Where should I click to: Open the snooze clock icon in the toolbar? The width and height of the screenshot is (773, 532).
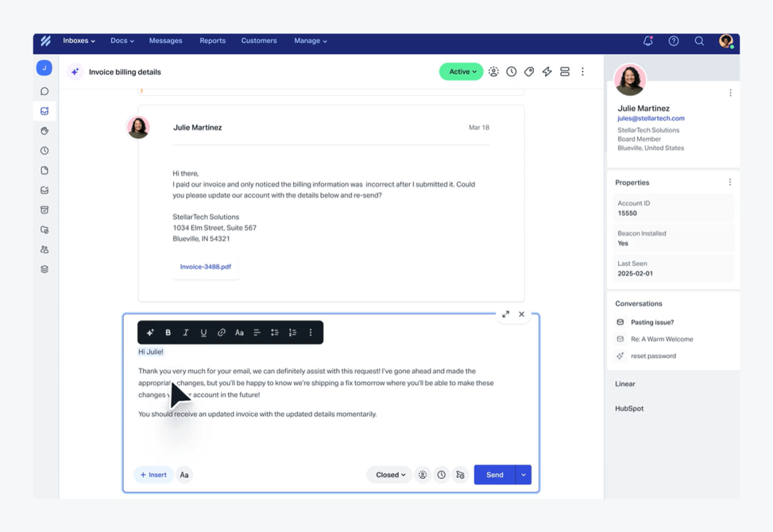point(511,71)
